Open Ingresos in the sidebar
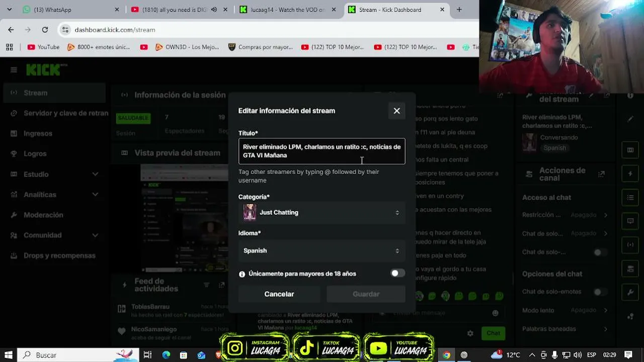Viewport: 644px width, 362px height. click(54, 133)
